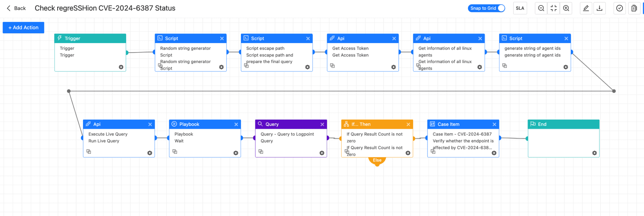Image resolution: width=644 pixels, height=216 pixels.
Task: Click the Add Action button
Action: pyautogui.click(x=23, y=28)
